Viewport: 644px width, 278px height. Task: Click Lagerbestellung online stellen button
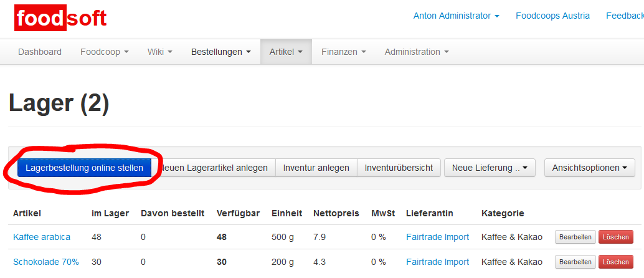point(84,168)
